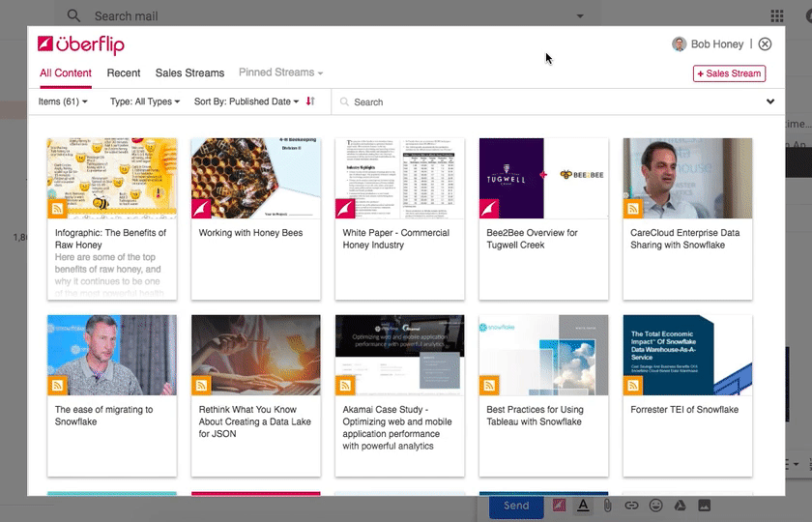Open Data Lake for JSON thumbnail
Image resolution: width=812 pixels, height=522 pixels.
(x=256, y=355)
